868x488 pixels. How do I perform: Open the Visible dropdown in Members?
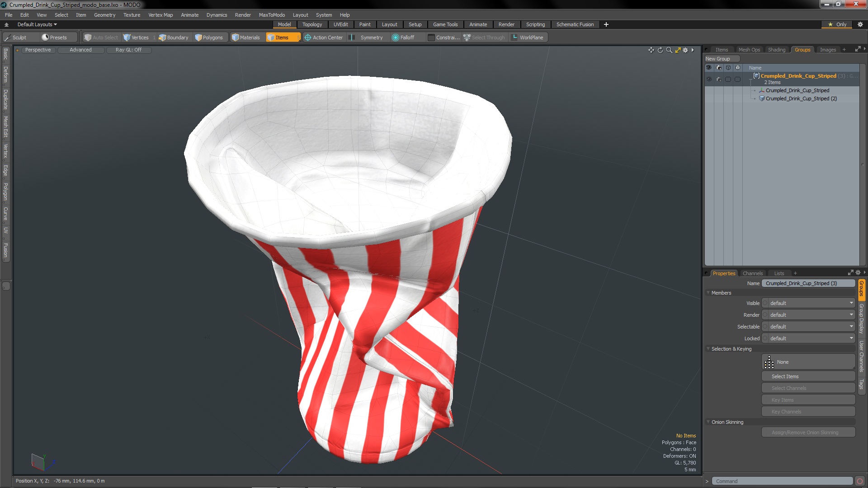[808, 303]
